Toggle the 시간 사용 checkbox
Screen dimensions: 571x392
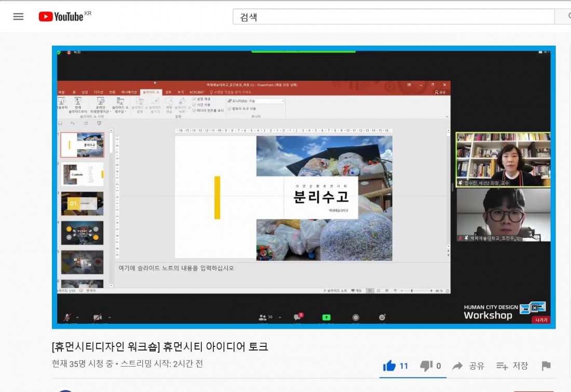[194, 104]
